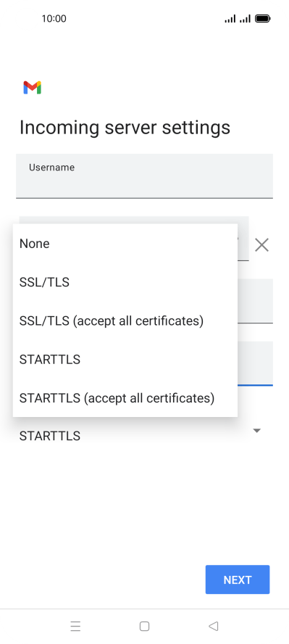Tap the server field right of dropdown
This screenshot has width=289, height=644.
coord(255,301)
